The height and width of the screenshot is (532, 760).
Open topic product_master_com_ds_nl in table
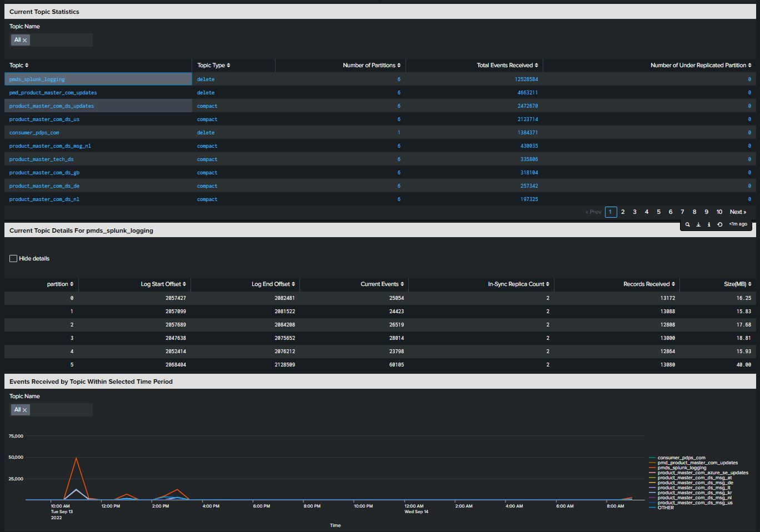pos(44,199)
